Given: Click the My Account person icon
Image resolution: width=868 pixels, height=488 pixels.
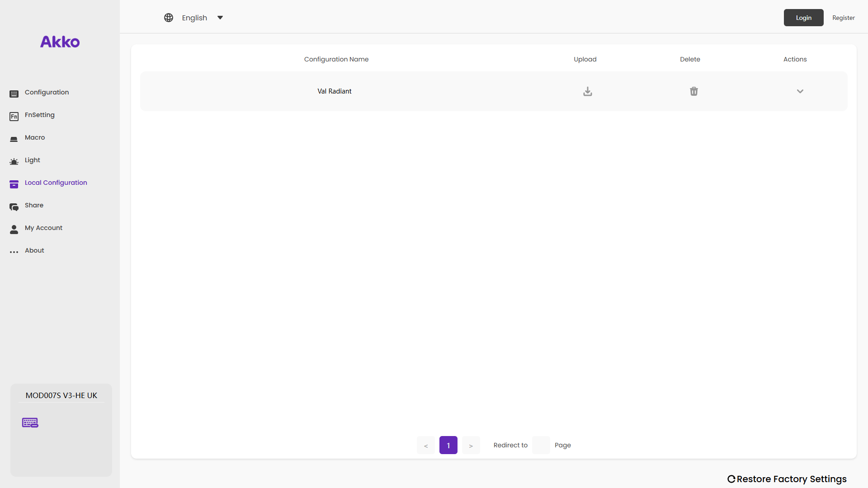Looking at the screenshot, I should 14,229.
